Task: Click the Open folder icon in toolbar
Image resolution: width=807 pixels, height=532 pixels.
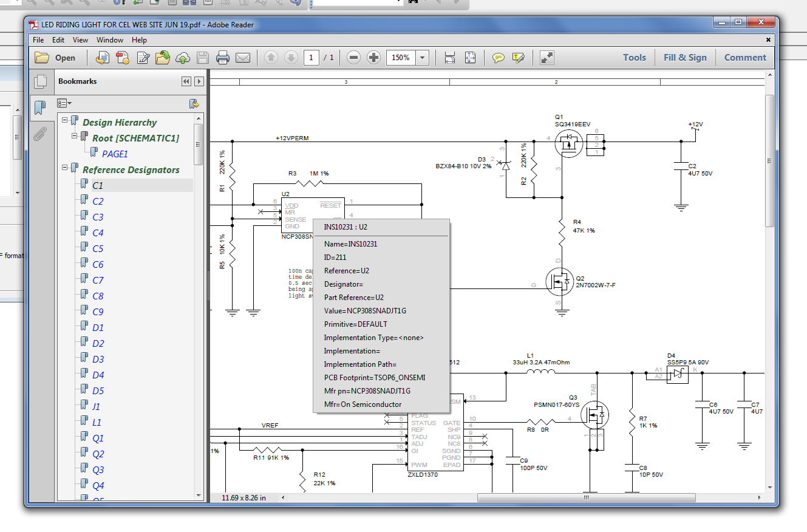Action: (42, 58)
